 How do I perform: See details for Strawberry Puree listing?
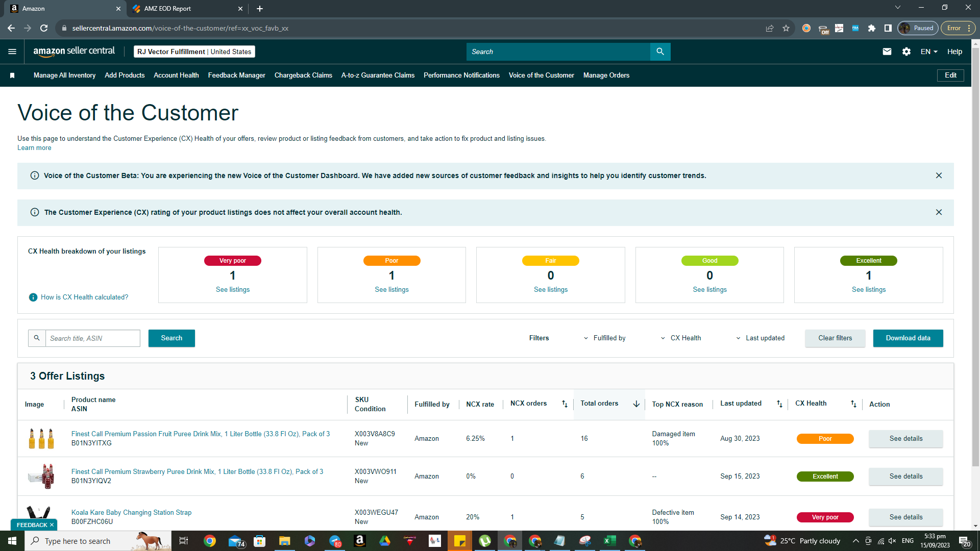coord(906,477)
